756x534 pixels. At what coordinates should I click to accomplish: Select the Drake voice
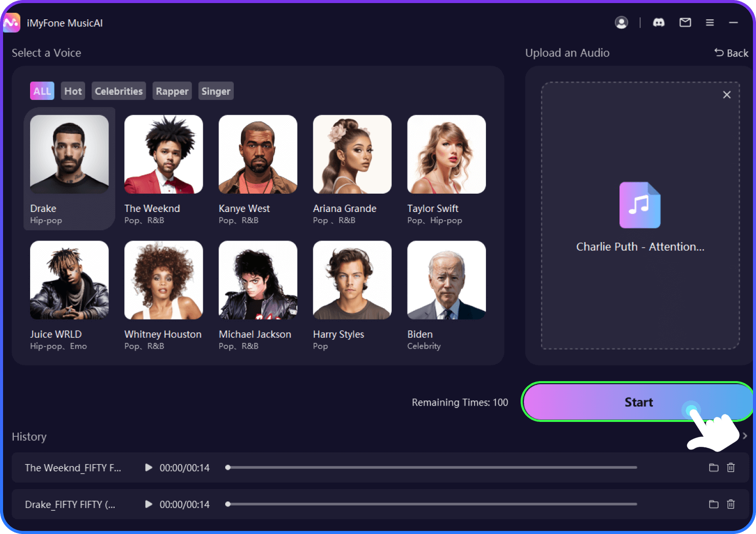[x=69, y=169]
